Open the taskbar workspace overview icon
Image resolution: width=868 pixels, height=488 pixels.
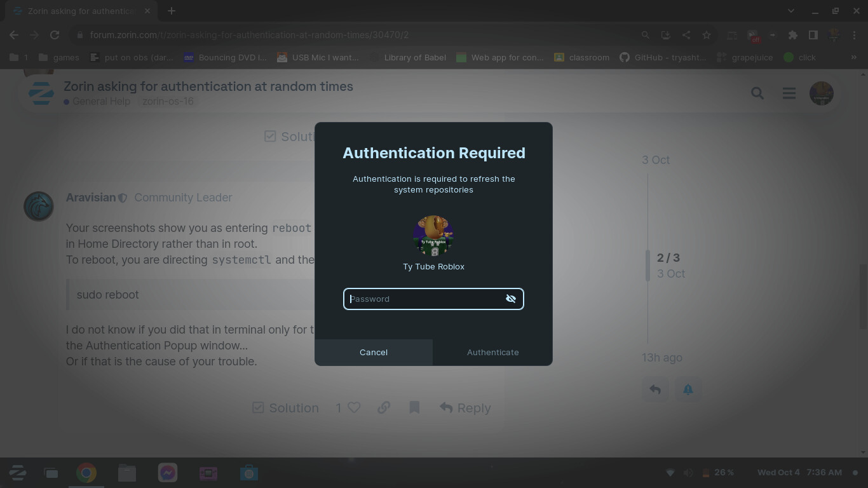tap(51, 473)
